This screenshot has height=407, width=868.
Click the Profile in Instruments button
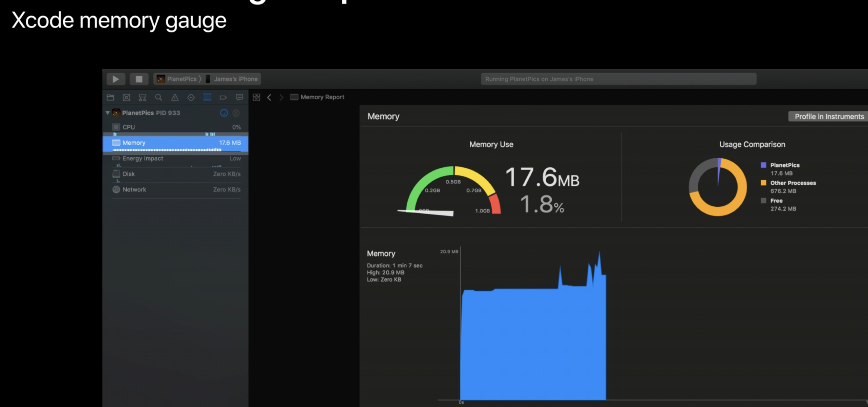coord(829,116)
